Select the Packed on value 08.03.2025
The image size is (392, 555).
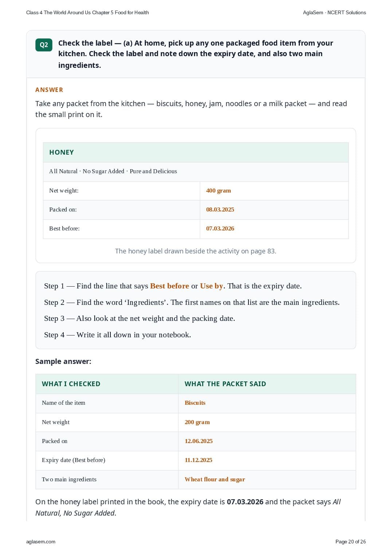[x=220, y=210]
